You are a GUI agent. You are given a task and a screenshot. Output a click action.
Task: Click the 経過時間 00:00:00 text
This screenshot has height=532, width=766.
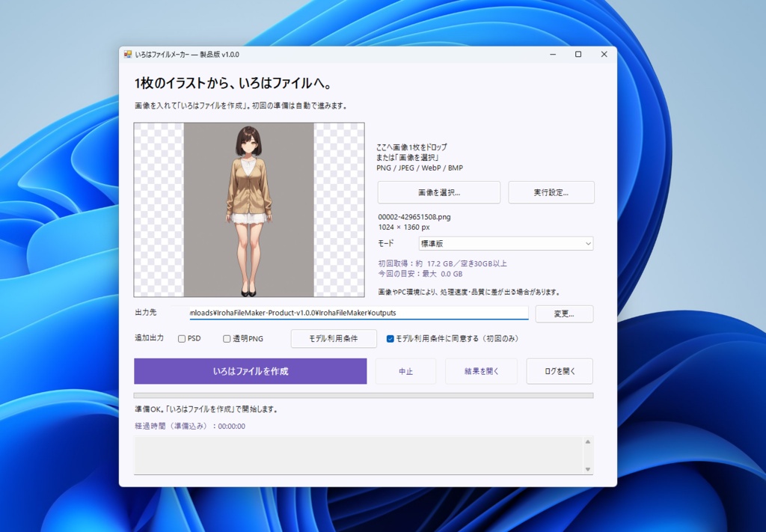(x=190, y=426)
